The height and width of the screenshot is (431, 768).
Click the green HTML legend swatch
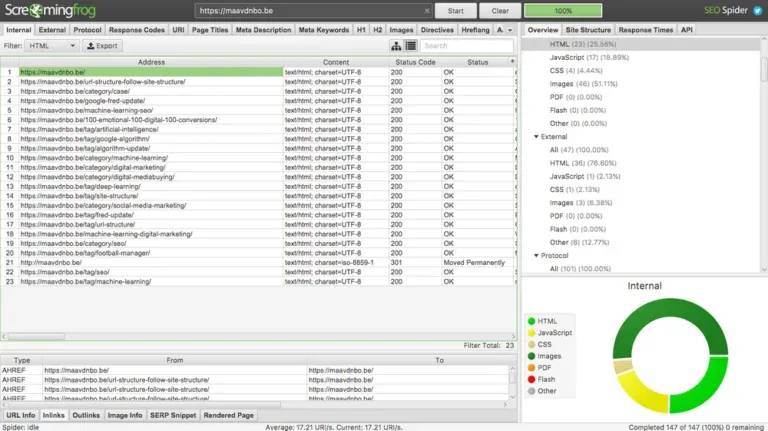pos(531,321)
